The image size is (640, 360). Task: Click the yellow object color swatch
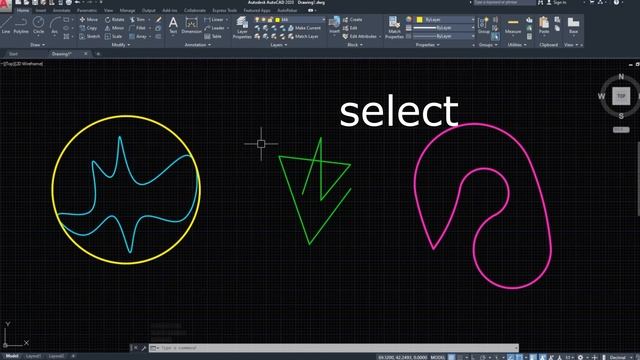point(420,20)
